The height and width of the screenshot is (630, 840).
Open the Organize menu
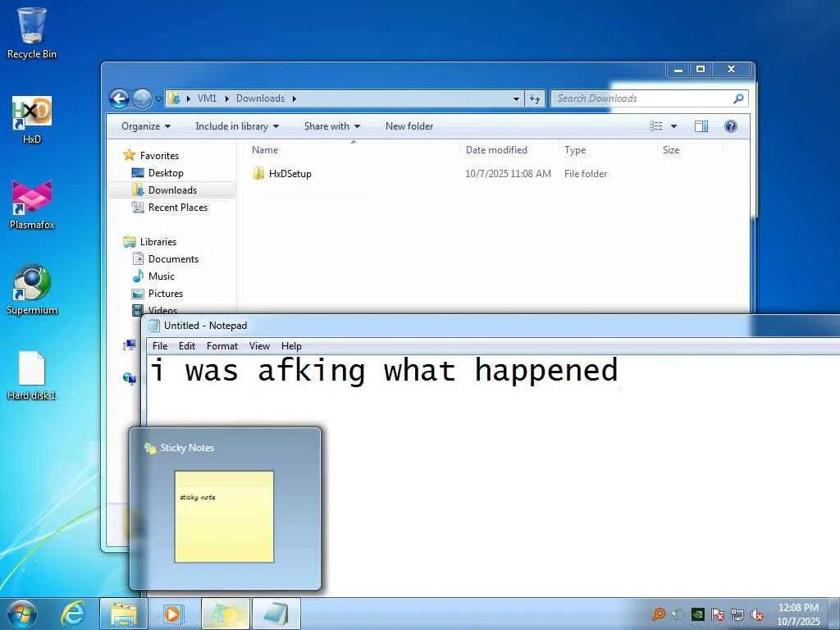coord(146,126)
